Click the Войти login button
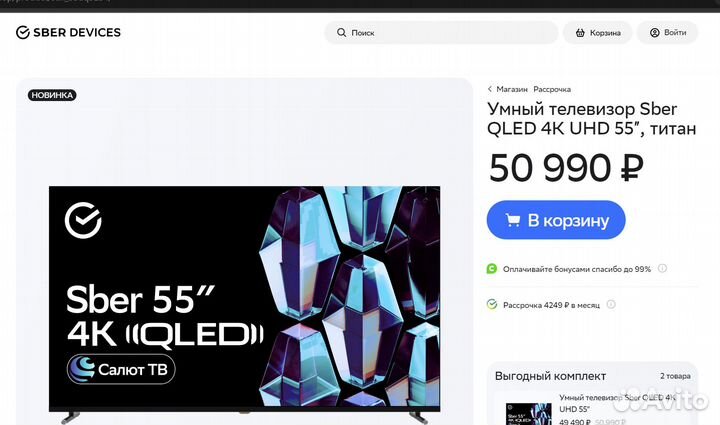The width and height of the screenshot is (720, 425). [x=667, y=33]
